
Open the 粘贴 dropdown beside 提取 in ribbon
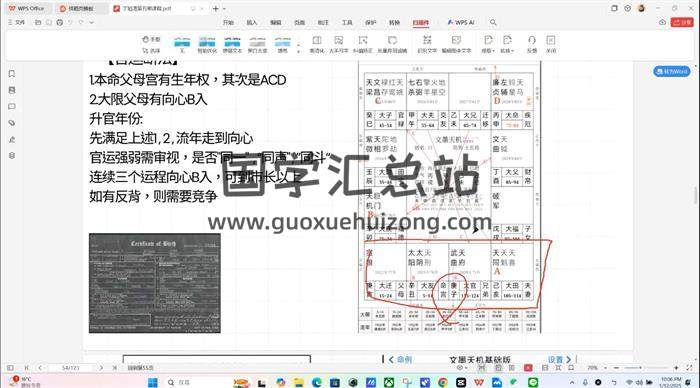click(507, 44)
